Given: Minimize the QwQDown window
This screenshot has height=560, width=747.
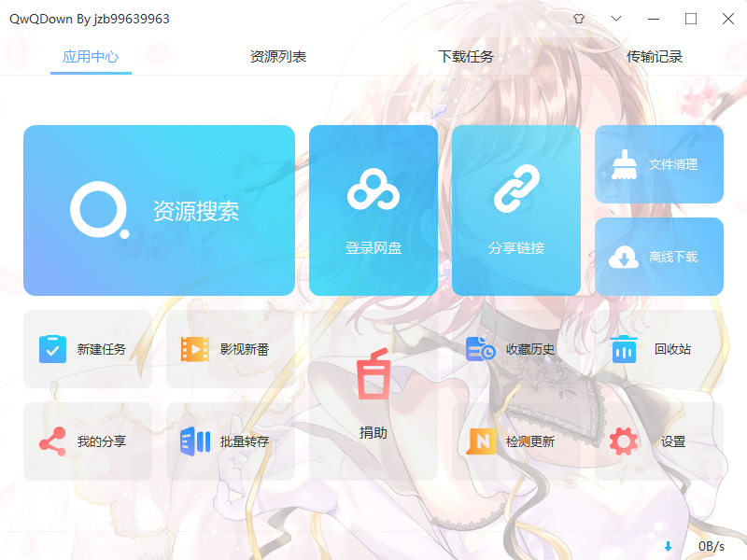Looking at the screenshot, I should (654, 19).
